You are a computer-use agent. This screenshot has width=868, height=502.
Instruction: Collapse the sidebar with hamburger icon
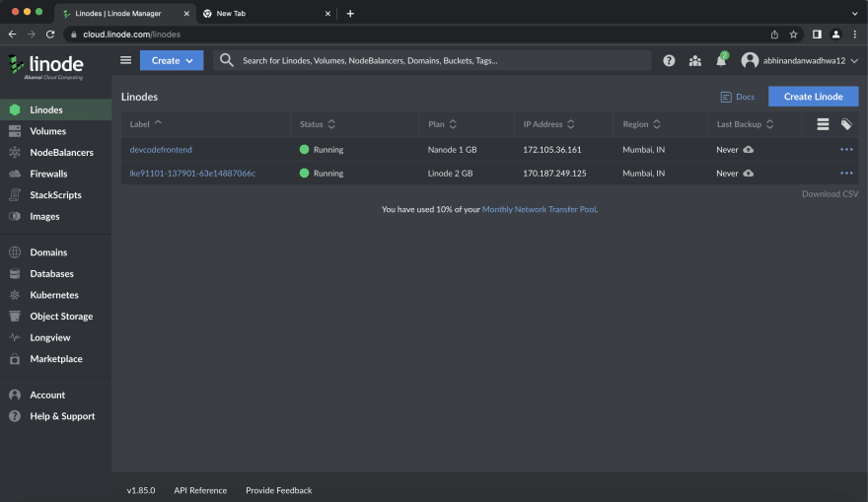(125, 60)
